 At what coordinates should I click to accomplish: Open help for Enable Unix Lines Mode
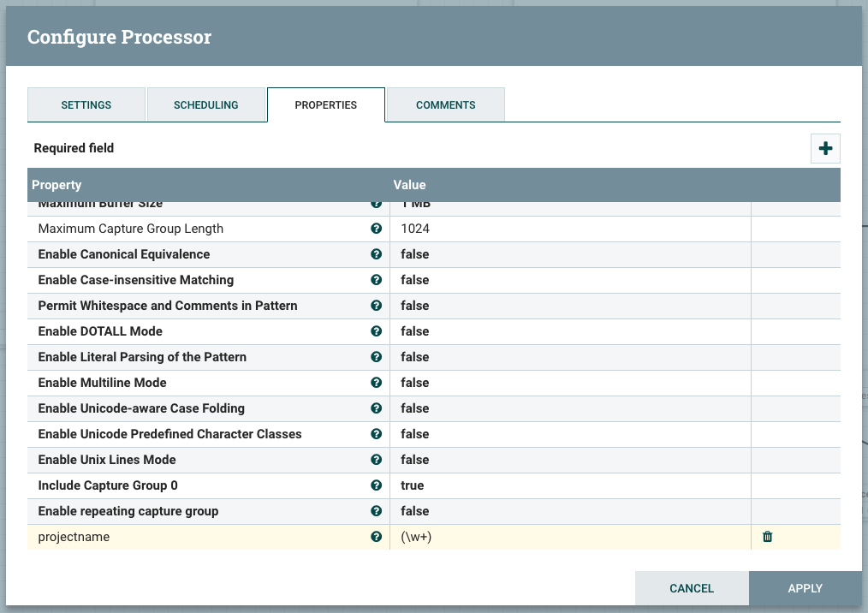[376, 460]
